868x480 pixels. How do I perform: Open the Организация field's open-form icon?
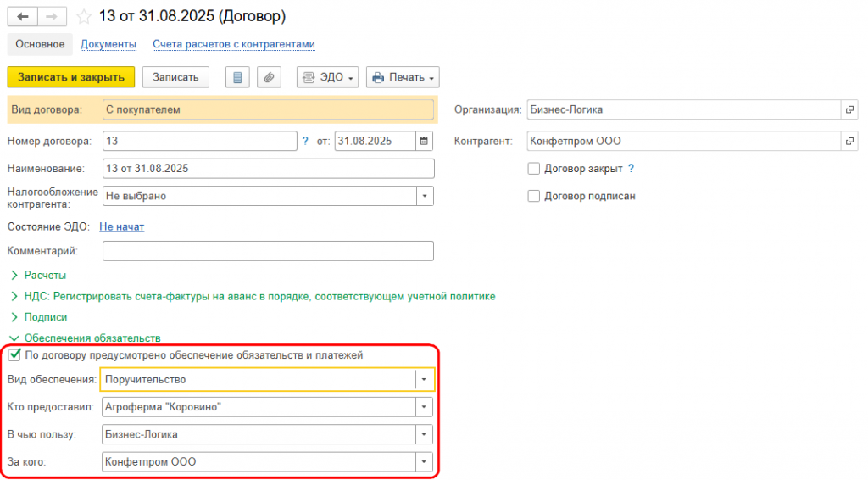[849, 109]
